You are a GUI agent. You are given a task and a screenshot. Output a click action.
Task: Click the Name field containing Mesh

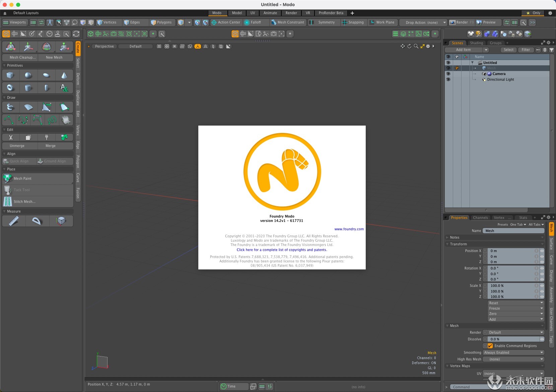[513, 231]
